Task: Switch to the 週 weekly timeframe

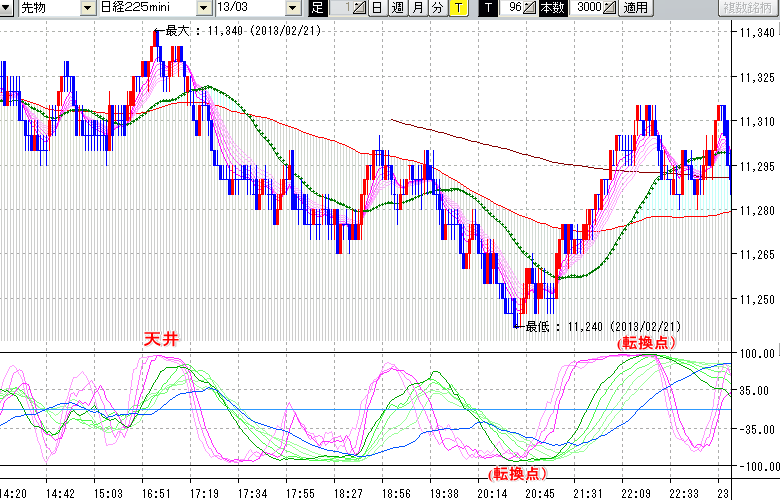Action: pos(397,8)
